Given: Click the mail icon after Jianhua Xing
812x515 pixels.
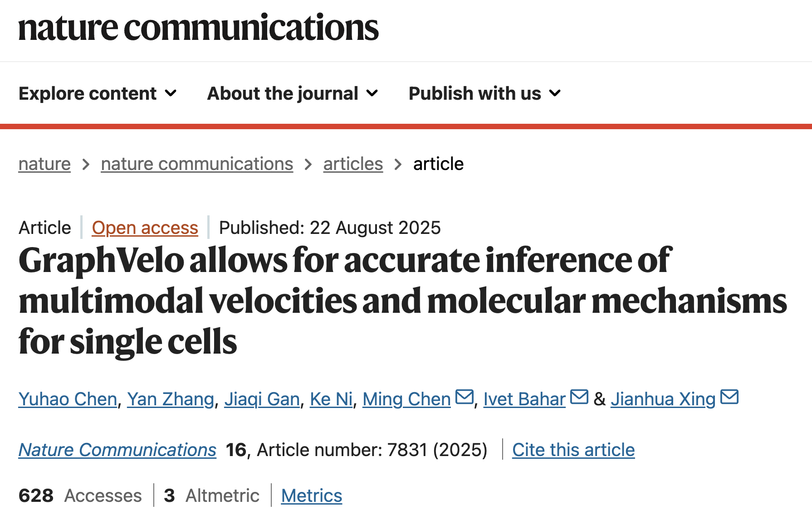Looking at the screenshot, I should tap(729, 397).
